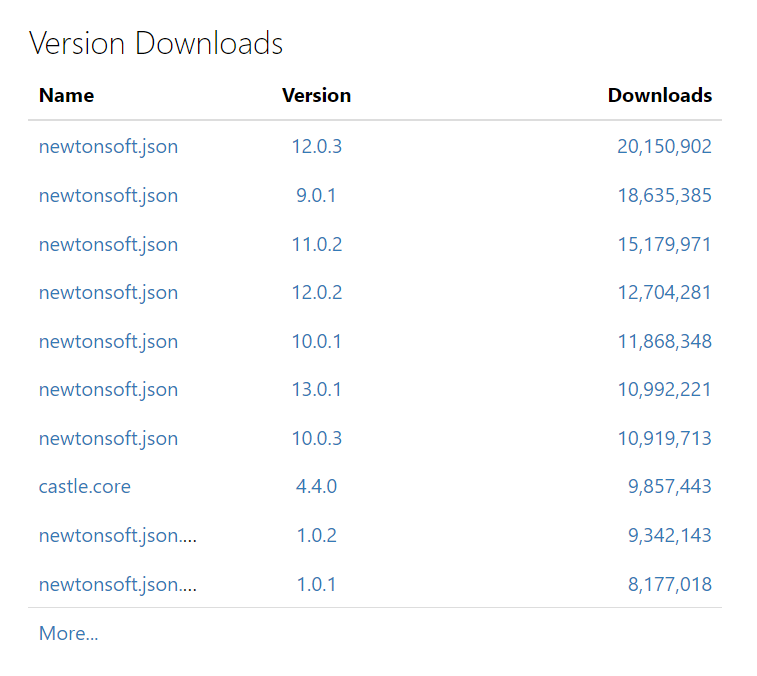The height and width of the screenshot is (676, 757).
Task: Click the Downloads column header
Action: (659, 96)
